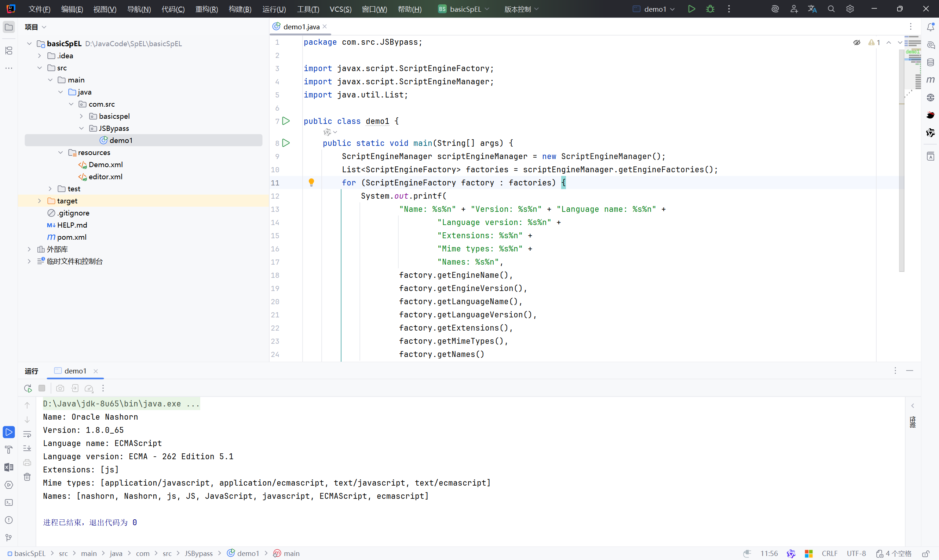
Task: Click the UTF-8 encoding in status bar
Action: (856, 553)
